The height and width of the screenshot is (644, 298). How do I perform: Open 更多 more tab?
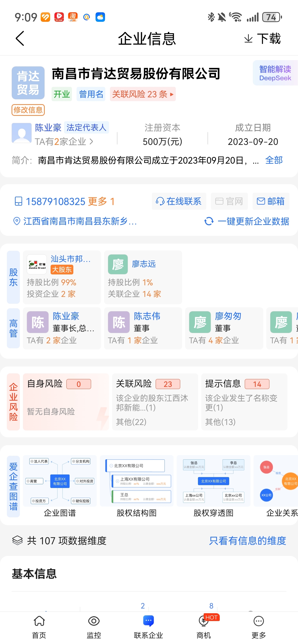(x=259, y=627)
